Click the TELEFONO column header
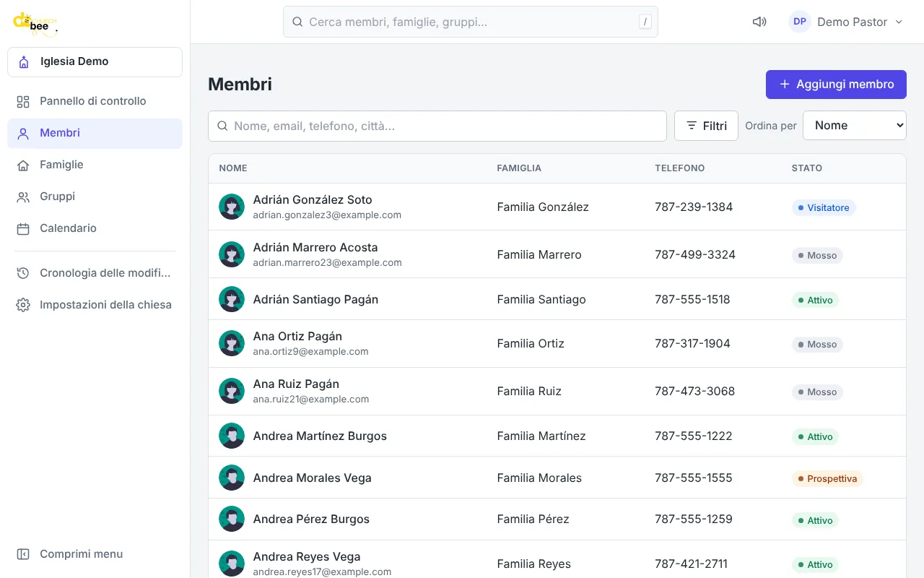The width and height of the screenshot is (924, 578). coord(680,168)
